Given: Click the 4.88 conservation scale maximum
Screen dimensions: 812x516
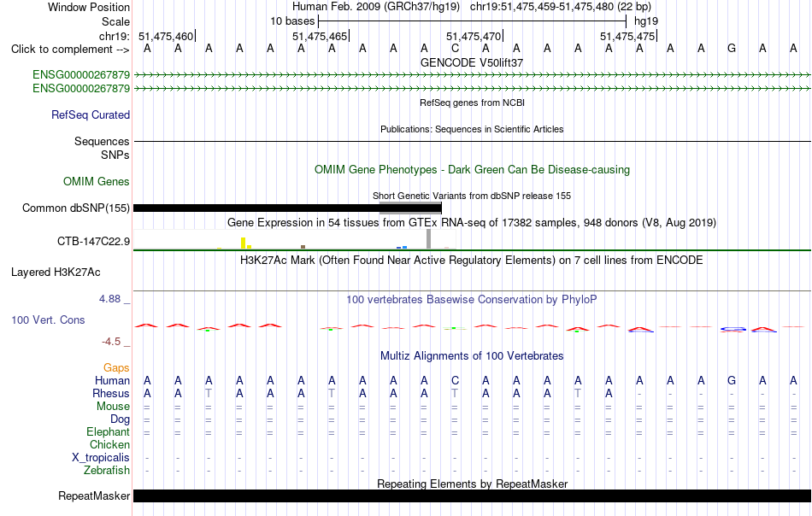Looking at the screenshot, I should tap(109, 299).
